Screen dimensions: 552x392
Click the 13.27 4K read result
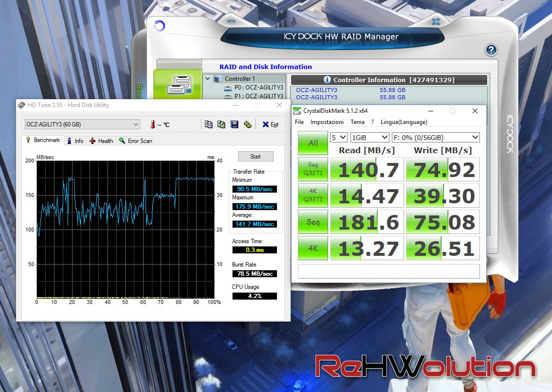(x=367, y=248)
